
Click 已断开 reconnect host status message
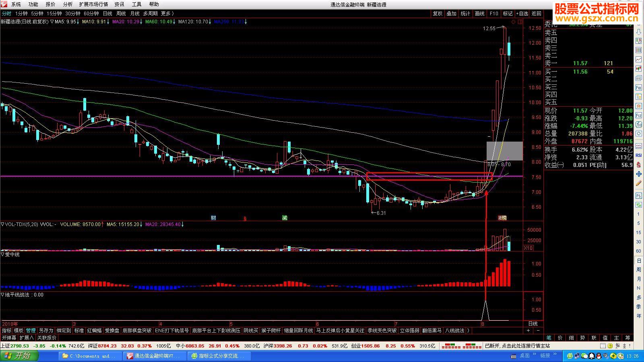(517, 346)
